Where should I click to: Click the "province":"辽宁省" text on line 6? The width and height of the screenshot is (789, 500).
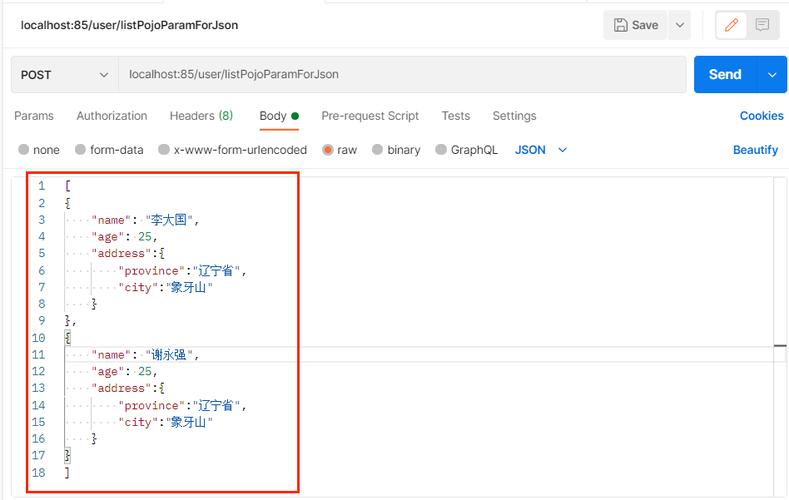point(182,271)
